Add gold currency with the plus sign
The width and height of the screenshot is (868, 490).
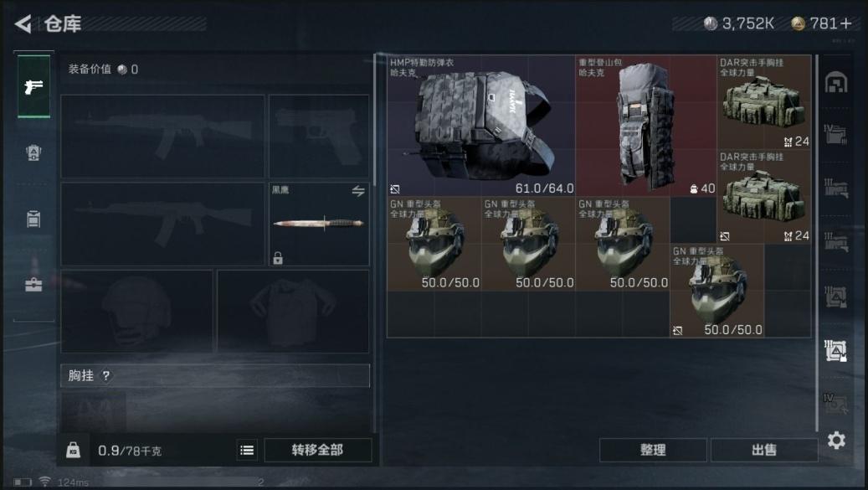point(845,23)
